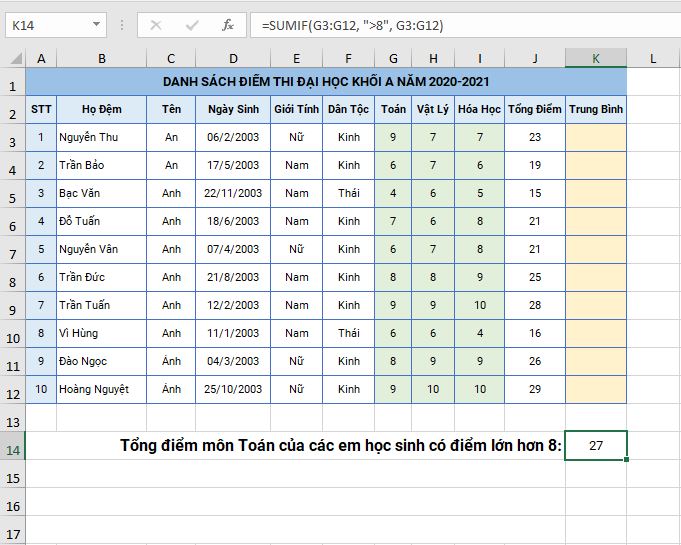The image size is (681, 545).
Task: Click birth date 21/8/2003
Action: coord(233,277)
